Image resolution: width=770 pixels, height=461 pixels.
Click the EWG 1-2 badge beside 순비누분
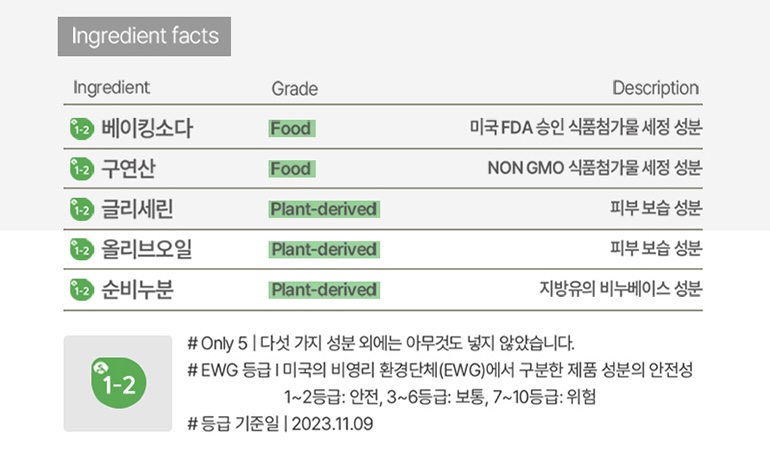[x=82, y=290]
